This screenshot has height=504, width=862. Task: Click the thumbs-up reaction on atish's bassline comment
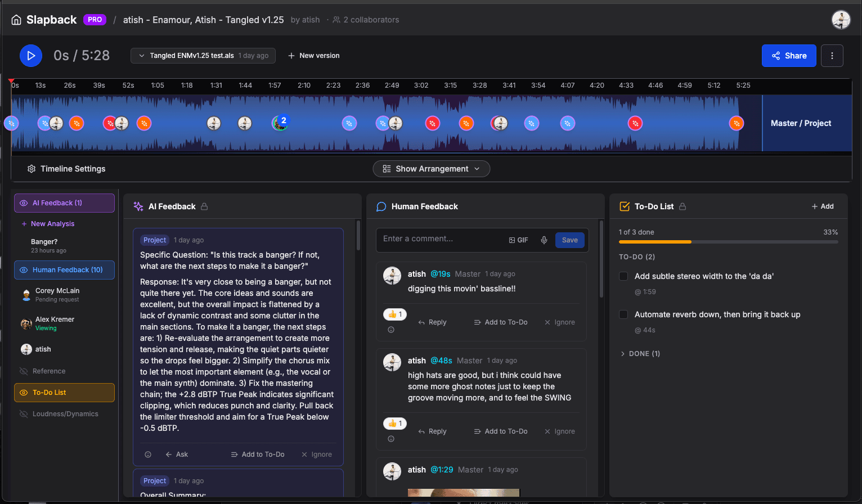click(394, 314)
